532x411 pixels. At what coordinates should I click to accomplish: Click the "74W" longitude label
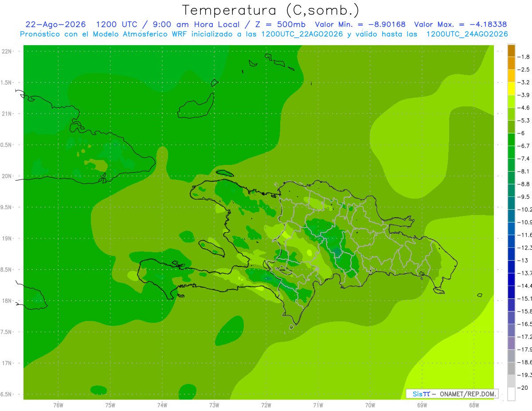162,405
